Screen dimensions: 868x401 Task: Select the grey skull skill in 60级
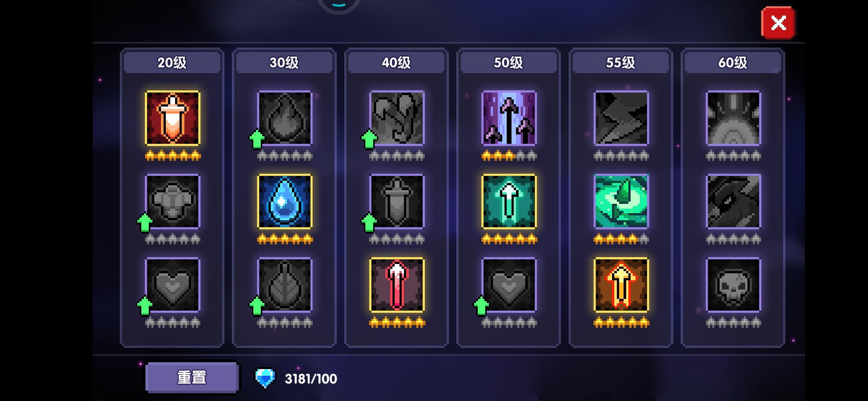click(x=733, y=285)
